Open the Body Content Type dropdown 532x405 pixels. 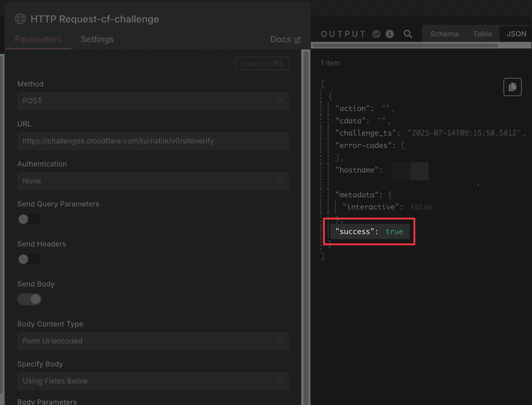153,341
